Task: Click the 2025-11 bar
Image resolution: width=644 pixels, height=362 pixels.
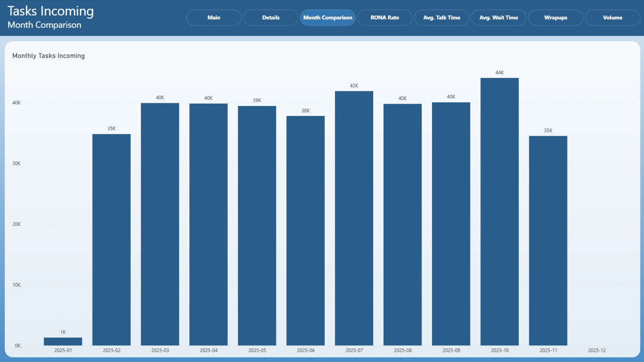Action: click(x=548, y=241)
